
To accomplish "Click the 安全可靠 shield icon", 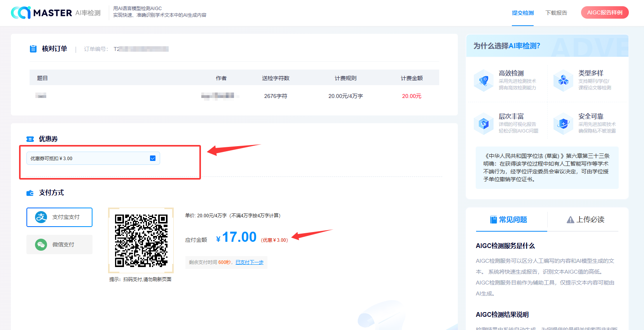I will 563,124.
